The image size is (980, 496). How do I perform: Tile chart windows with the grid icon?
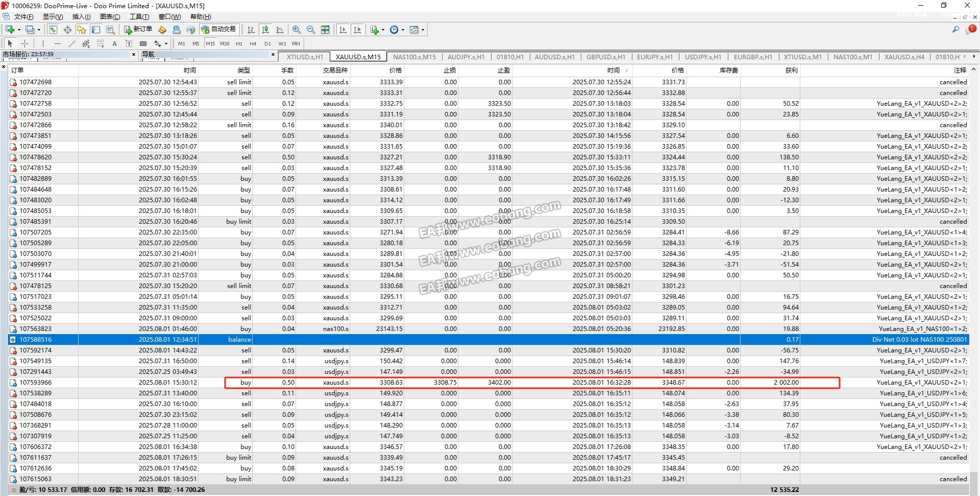(325, 30)
